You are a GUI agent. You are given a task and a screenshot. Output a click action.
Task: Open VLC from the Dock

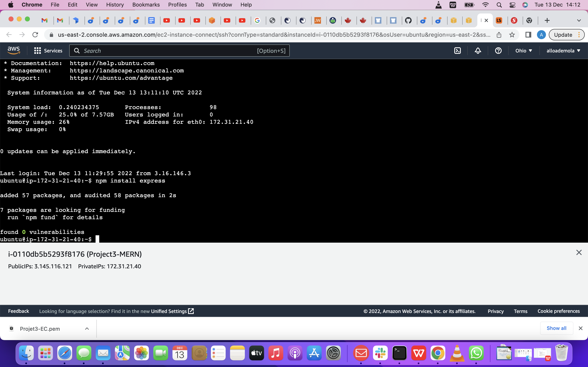457,353
